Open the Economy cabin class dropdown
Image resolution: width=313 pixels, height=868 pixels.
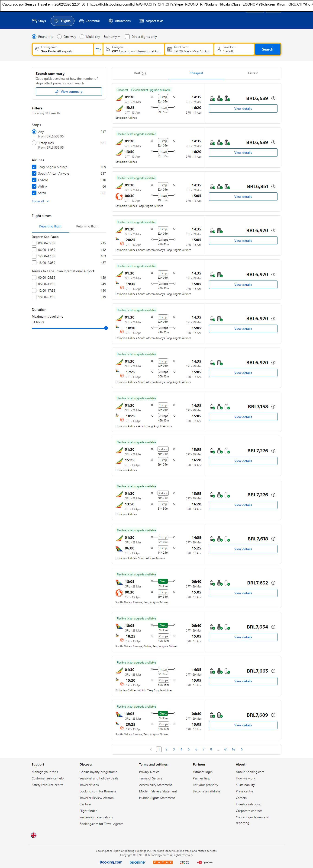[112, 37]
